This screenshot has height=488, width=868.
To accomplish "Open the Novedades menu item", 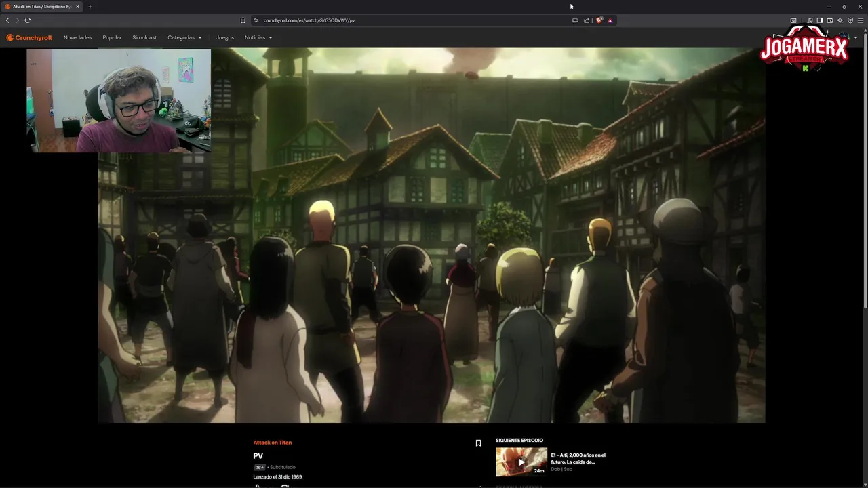I will [77, 37].
